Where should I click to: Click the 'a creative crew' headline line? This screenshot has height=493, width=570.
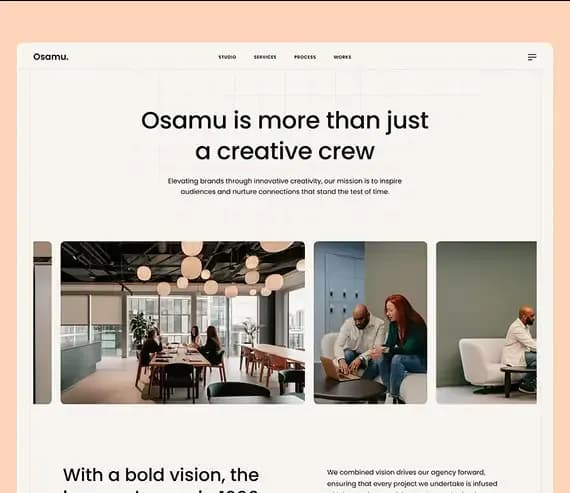tap(285, 151)
